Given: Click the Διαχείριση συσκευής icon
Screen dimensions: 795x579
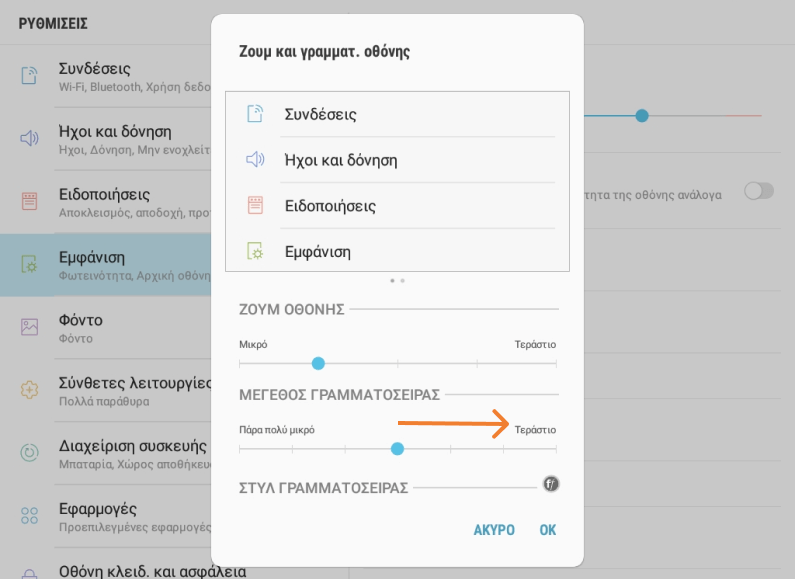Looking at the screenshot, I should (30, 452).
